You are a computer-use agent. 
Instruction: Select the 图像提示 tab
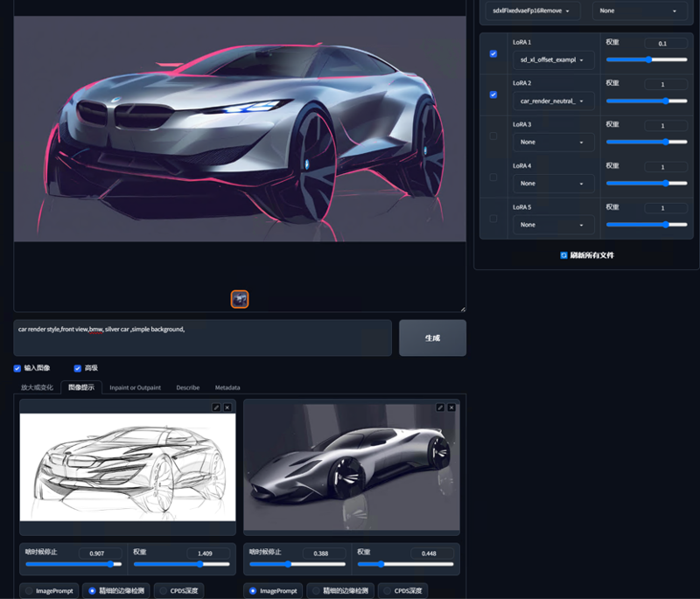(x=81, y=387)
